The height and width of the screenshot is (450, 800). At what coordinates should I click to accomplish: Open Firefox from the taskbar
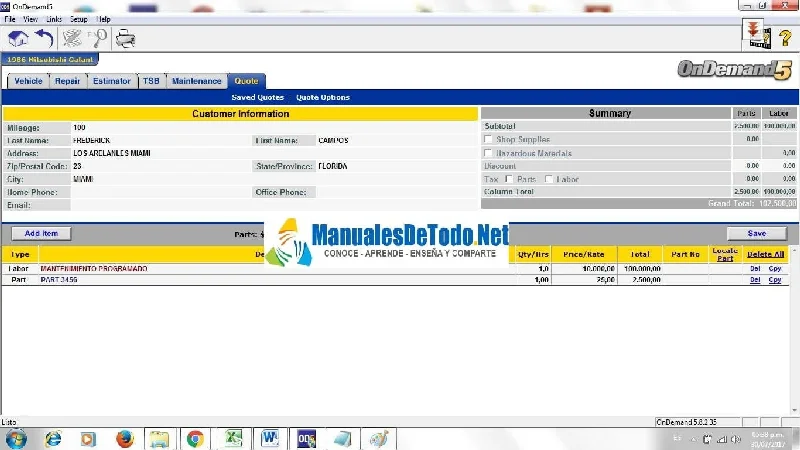coord(124,438)
